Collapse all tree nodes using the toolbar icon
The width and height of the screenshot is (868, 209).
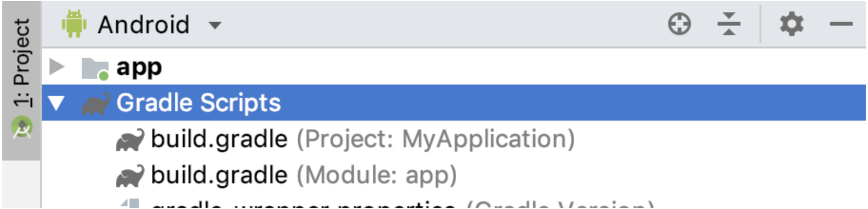click(x=729, y=24)
